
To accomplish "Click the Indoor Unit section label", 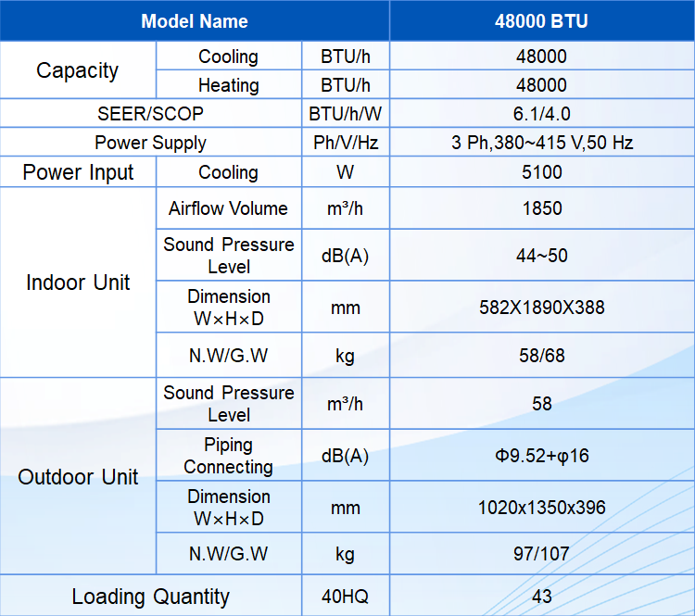I will click(x=78, y=283).
